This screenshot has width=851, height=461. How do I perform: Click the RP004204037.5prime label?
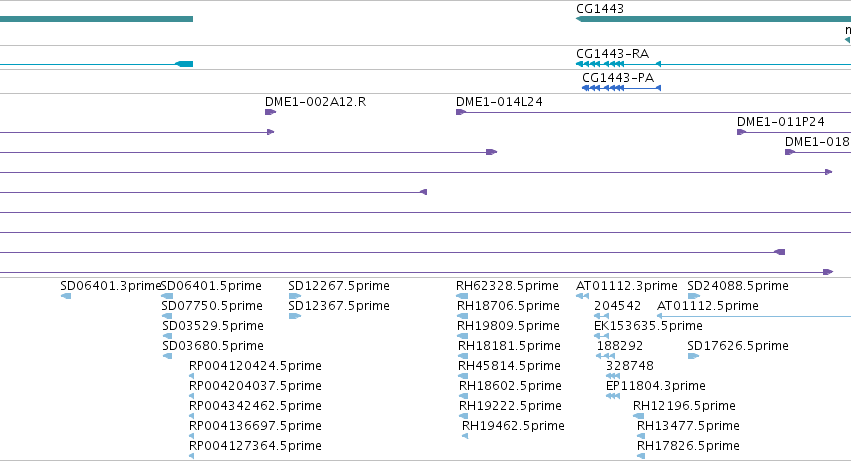tap(255, 386)
